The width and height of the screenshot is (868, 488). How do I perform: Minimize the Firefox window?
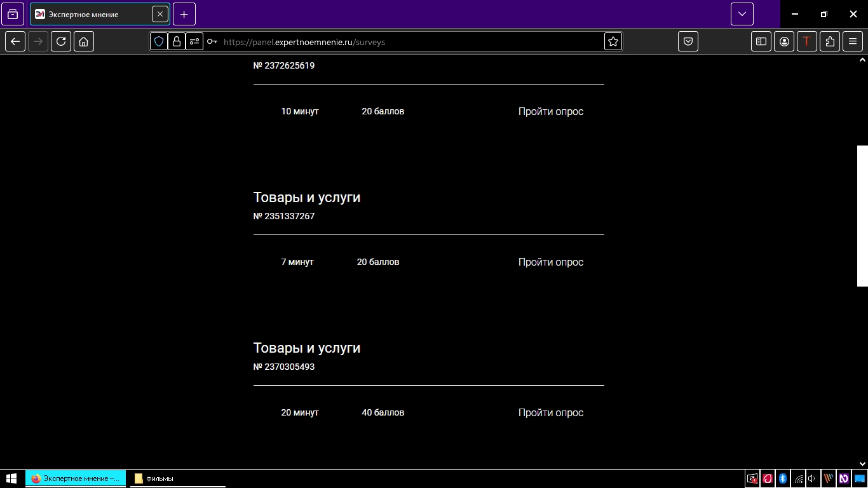click(x=795, y=14)
